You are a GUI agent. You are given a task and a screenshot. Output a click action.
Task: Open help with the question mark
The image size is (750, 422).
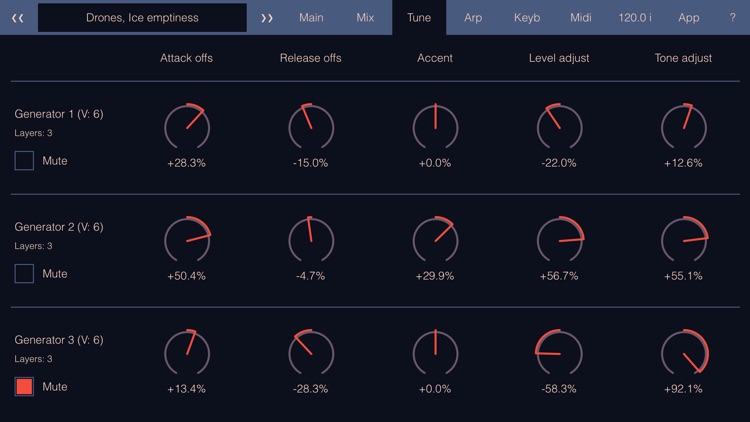pyautogui.click(x=732, y=18)
